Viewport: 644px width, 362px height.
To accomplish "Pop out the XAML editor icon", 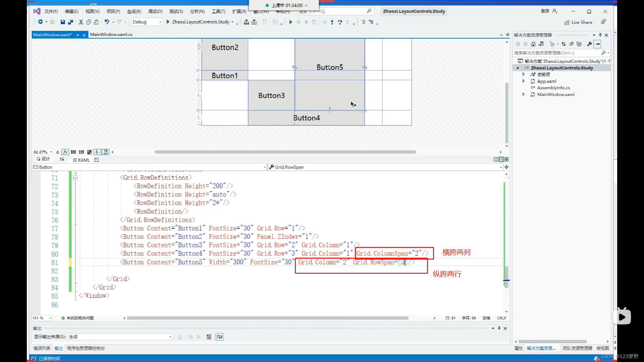I will pyautogui.click(x=97, y=160).
